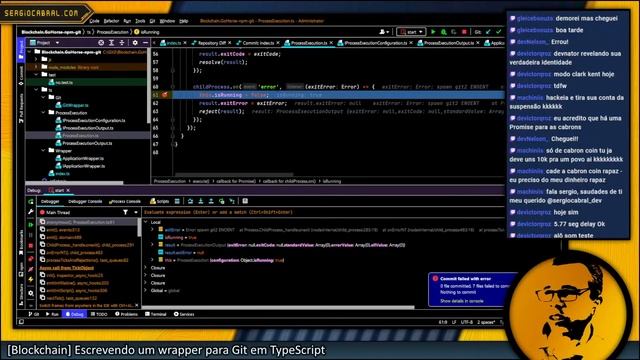Click the Step Into icon
The image size is (640, 360).
point(200,201)
